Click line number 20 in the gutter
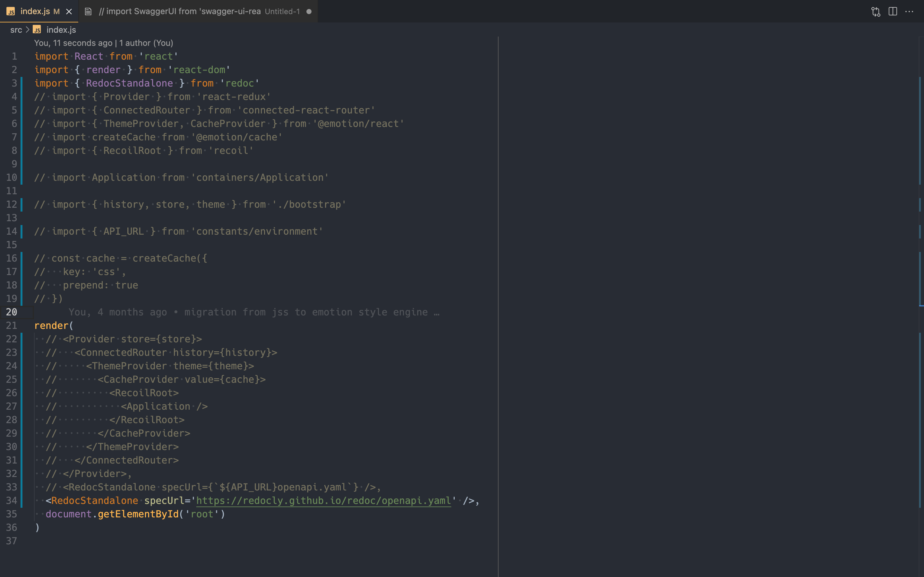Screen dimensions: 924x577 click(12, 312)
